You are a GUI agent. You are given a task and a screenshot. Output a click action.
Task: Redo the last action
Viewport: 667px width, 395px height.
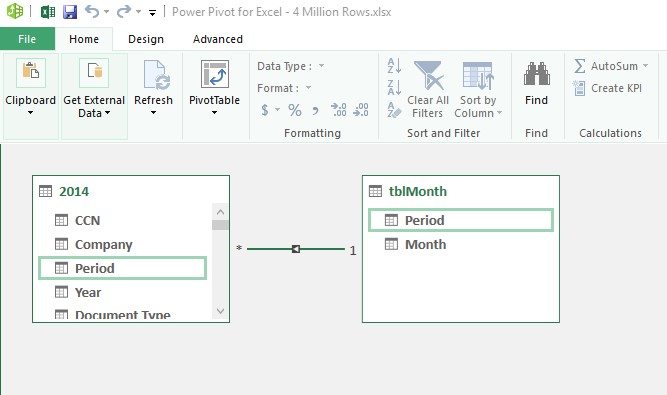(124, 11)
